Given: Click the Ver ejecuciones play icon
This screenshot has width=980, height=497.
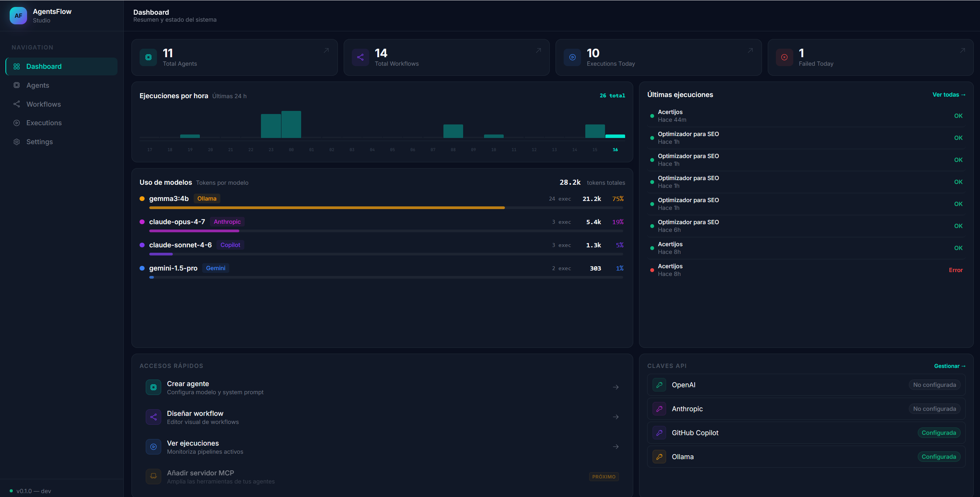Looking at the screenshot, I should 153,447.
